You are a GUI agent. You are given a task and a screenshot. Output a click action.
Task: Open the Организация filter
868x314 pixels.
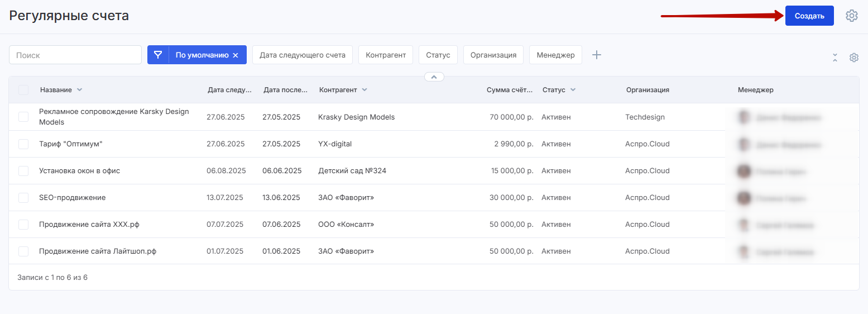pos(493,55)
